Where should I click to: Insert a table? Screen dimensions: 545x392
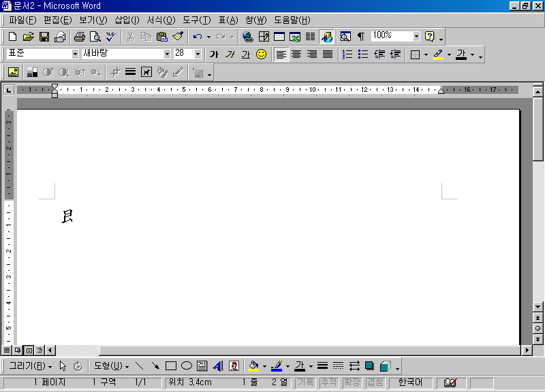[x=279, y=37]
